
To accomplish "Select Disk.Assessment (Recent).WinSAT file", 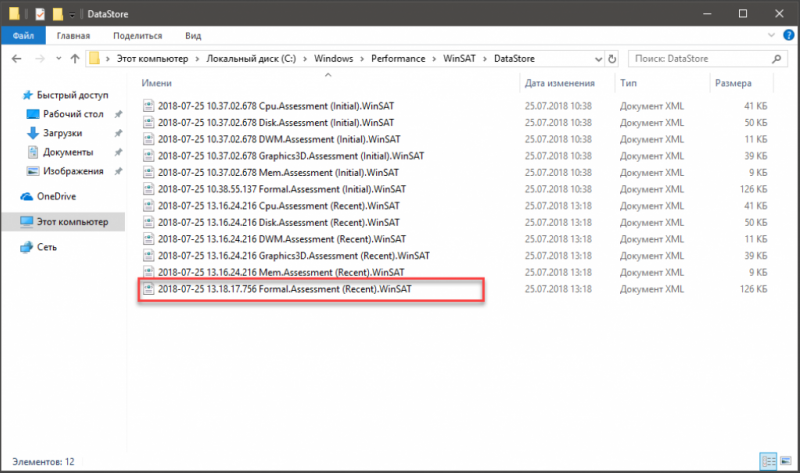I will pyautogui.click(x=279, y=222).
